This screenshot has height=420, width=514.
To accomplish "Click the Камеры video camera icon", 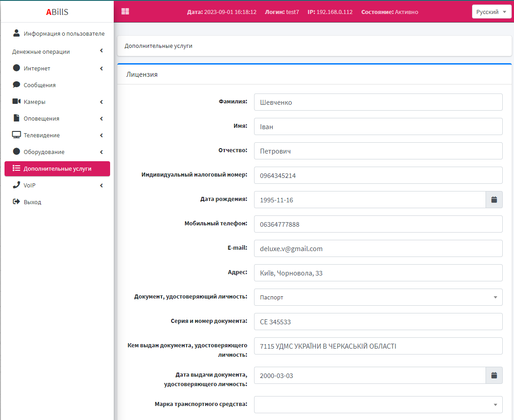I will click(x=16, y=101).
